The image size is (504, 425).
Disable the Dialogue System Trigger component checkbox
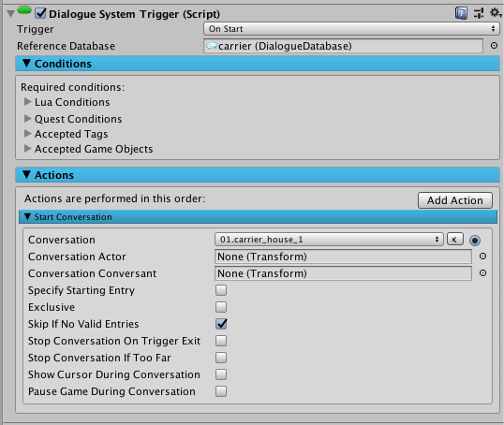pos(41,13)
